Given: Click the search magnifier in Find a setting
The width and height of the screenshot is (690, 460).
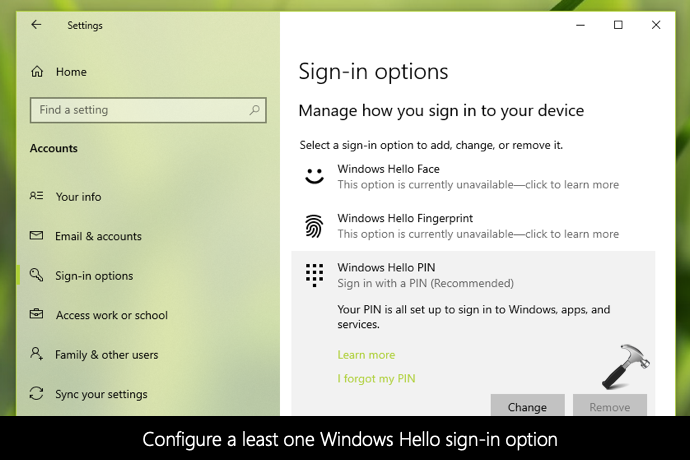Looking at the screenshot, I should [254, 110].
